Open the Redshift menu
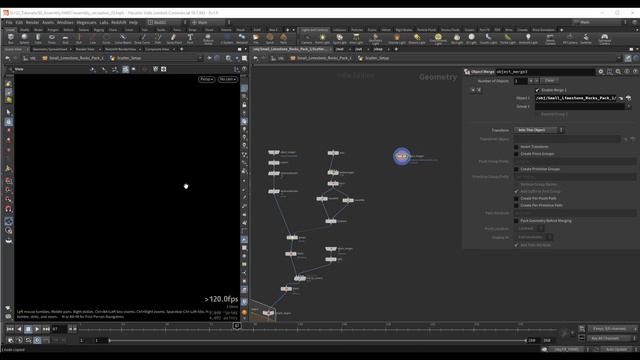This screenshot has height=360, width=640. (119, 22)
